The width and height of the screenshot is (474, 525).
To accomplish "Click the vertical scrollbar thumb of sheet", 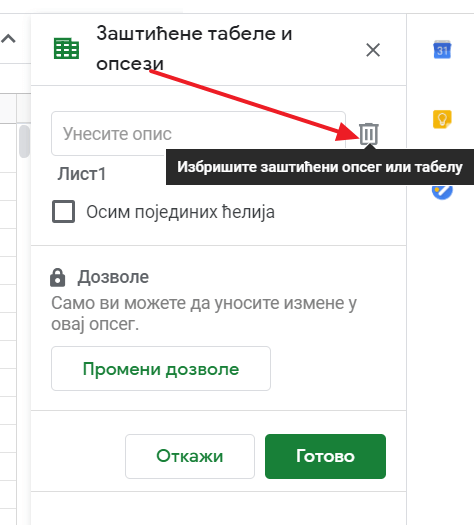I will (24, 141).
